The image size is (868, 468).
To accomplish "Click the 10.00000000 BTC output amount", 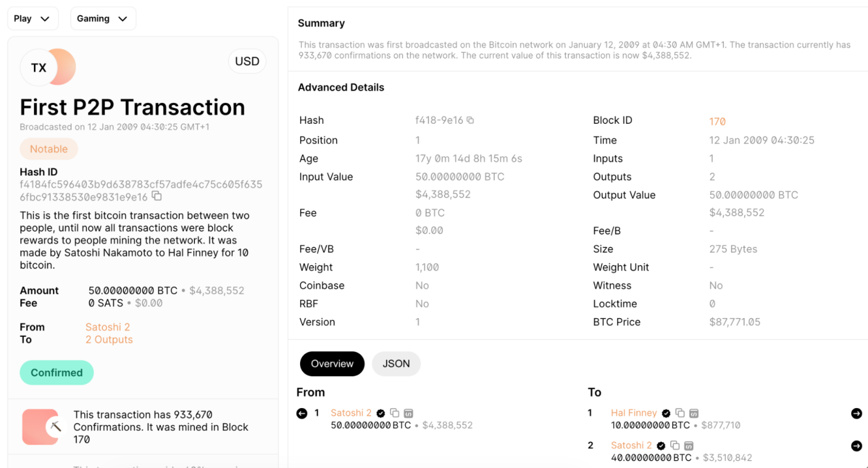I will [x=650, y=425].
